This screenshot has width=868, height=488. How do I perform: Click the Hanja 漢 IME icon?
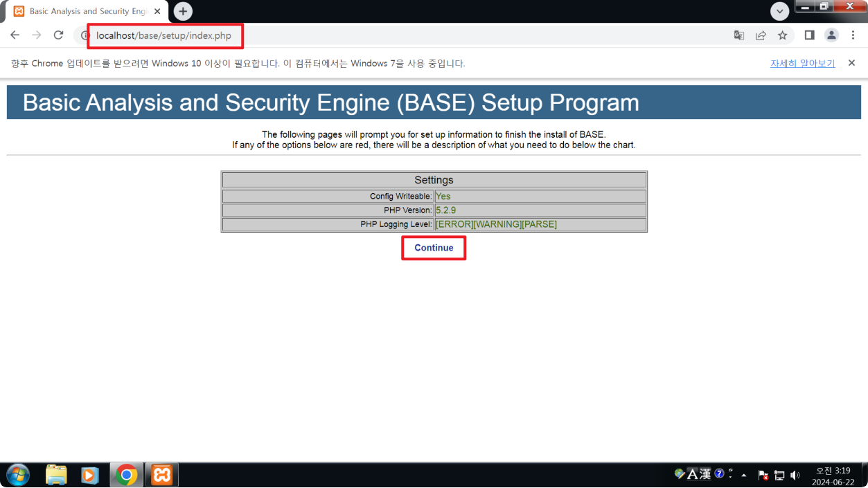click(705, 474)
